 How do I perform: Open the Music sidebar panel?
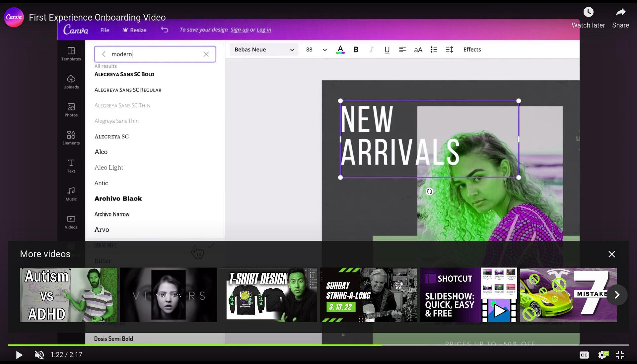coord(71,194)
